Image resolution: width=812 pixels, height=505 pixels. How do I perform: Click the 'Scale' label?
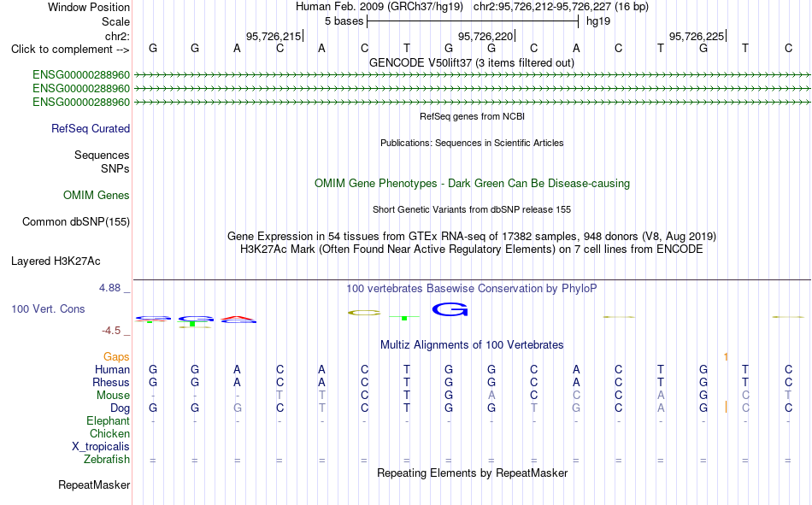(x=115, y=21)
